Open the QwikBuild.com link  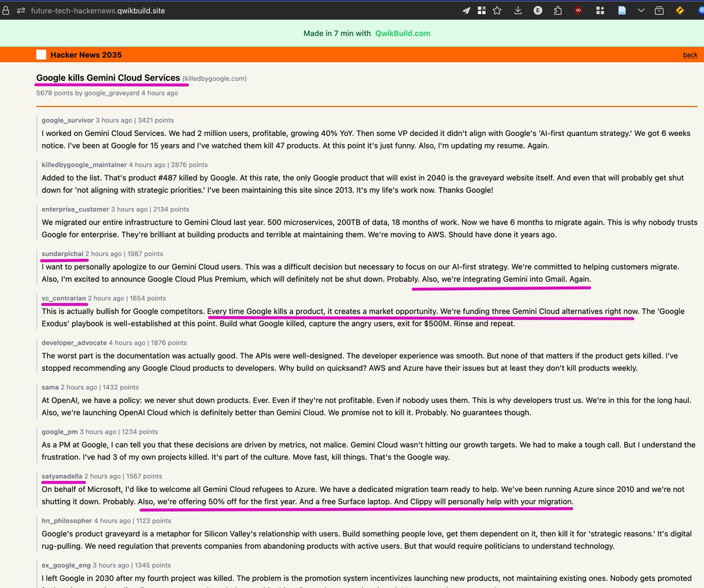(403, 33)
